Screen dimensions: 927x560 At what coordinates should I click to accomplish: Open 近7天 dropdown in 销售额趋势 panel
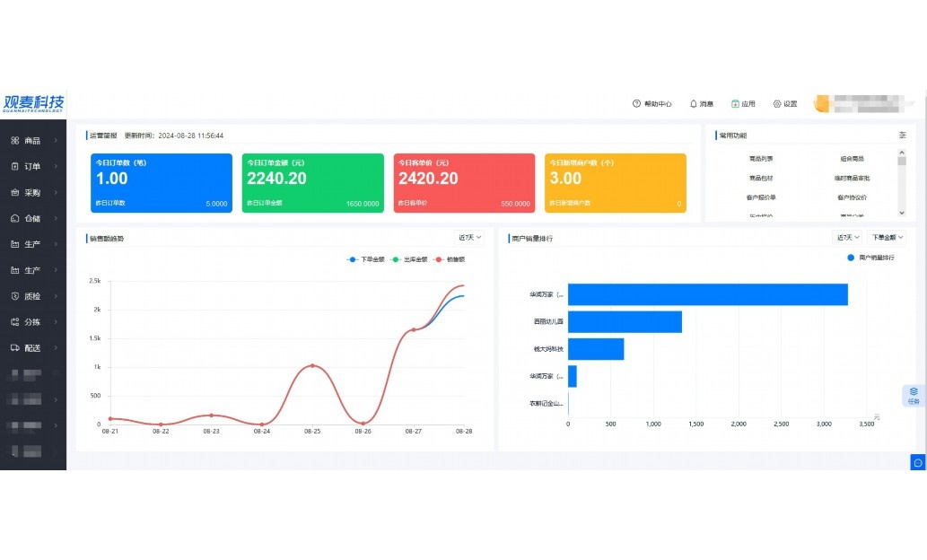tap(470, 238)
